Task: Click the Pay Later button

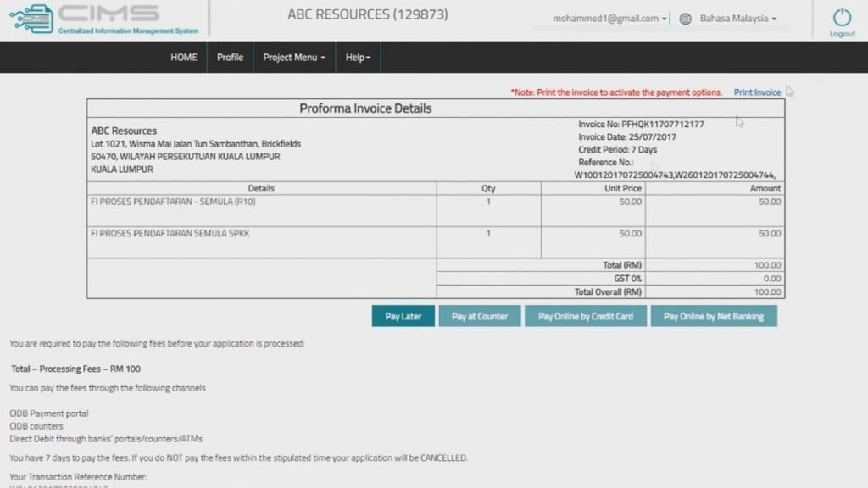Action: (x=403, y=316)
